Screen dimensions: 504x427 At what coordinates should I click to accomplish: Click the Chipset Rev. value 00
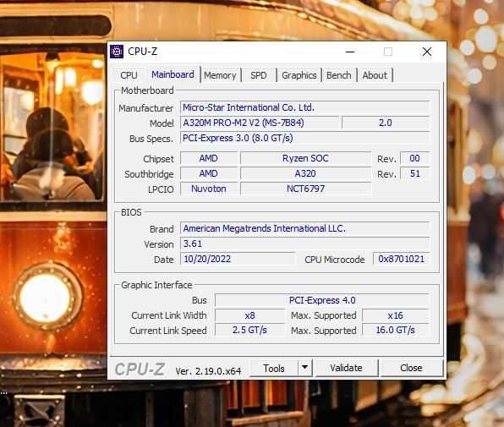(x=414, y=158)
